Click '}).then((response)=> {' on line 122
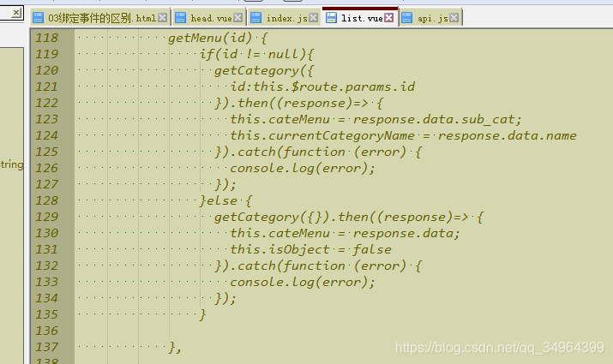 point(298,103)
